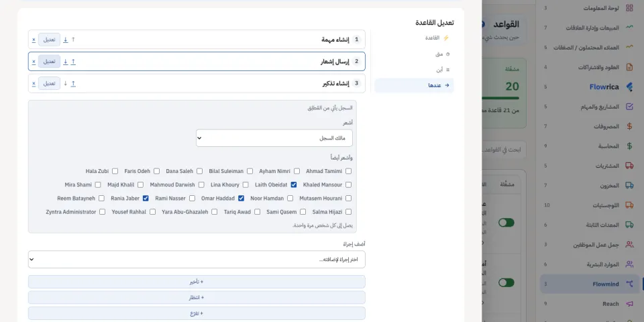Click the people icon for جمل عمل الموظفين
644x322 pixels.
[629, 244]
